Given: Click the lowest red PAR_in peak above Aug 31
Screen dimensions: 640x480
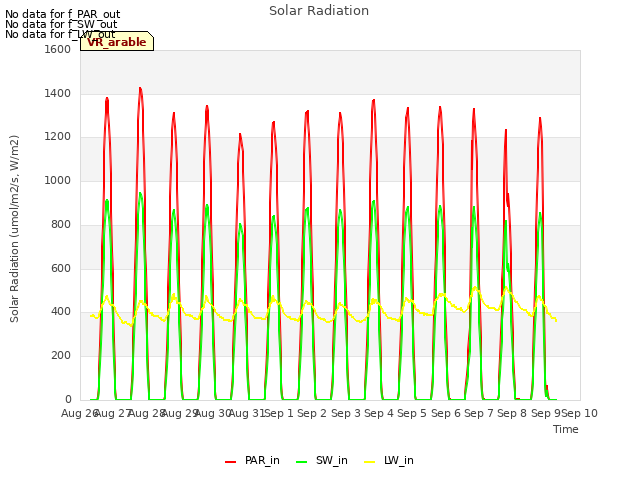Looking at the screenshot, I should tap(240, 135).
